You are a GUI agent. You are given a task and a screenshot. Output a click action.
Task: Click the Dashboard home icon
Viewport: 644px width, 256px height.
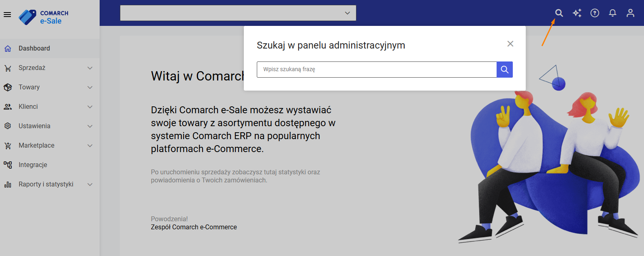click(8, 49)
